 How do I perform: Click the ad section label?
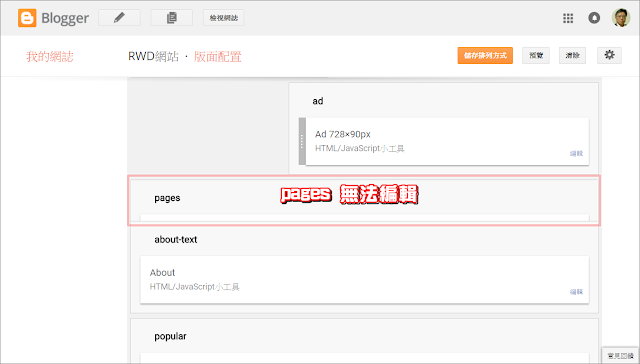(x=318, y=101)
